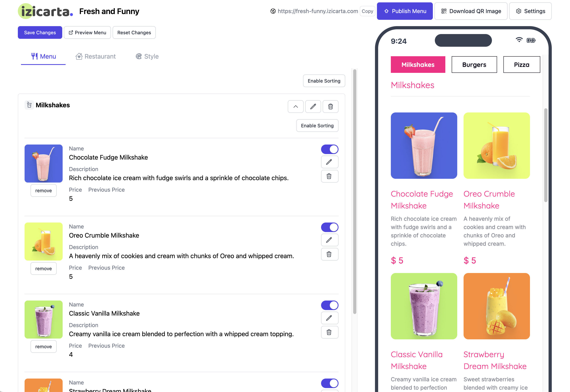Edit the Classic Vanilla Milkshake item
The width and height of the screenshot is (570, 392).
pyautogui.click(x=330, y=318)
